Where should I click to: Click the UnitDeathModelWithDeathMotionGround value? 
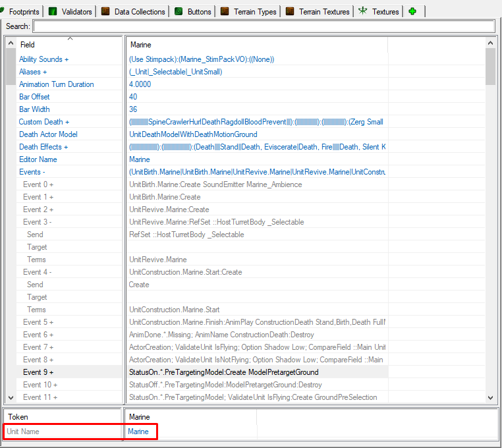[193, 134]
